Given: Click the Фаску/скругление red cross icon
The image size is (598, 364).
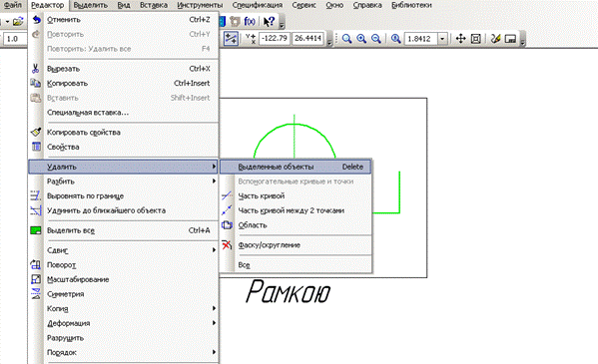Looking at the screenshot, I should (x=227, y=244).
